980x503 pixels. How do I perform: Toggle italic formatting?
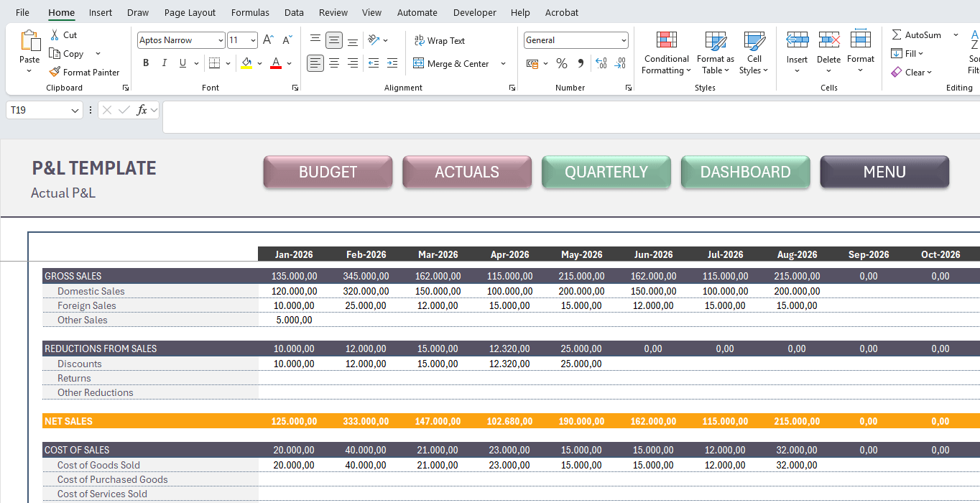click(x=163, y=63)
